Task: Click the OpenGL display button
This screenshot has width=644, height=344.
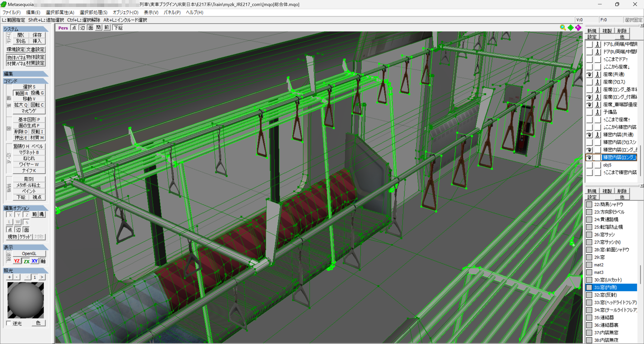Action: pyautogui.click(x=29, y=254)
